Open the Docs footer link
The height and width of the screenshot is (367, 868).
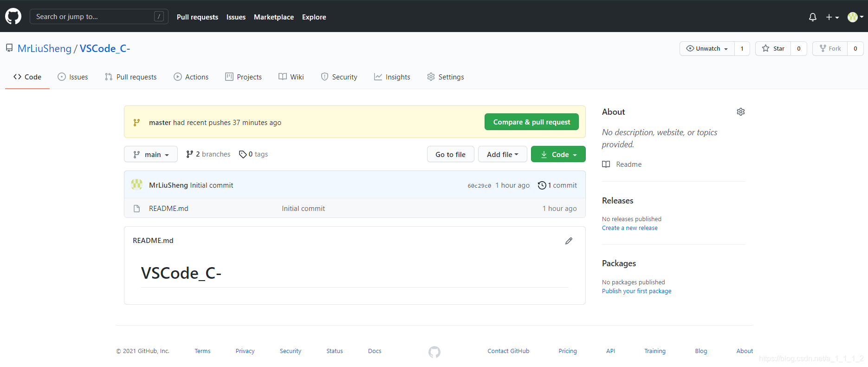coord(375,351)
